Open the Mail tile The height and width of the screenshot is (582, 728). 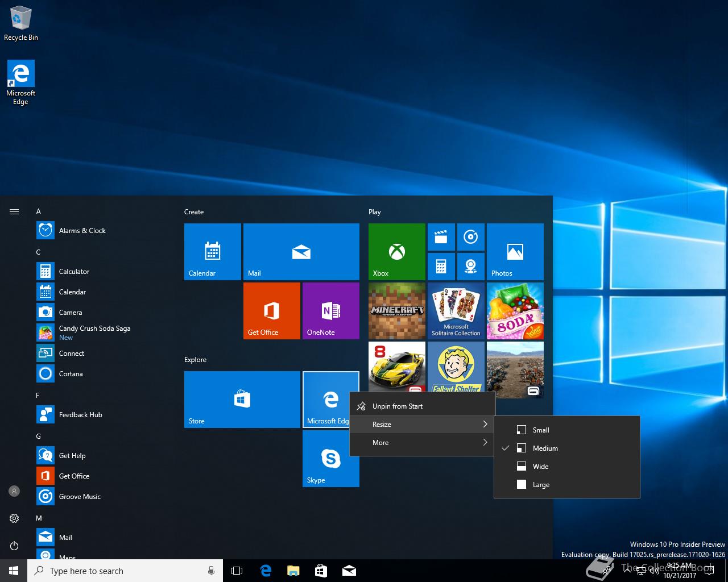point(301,252)
